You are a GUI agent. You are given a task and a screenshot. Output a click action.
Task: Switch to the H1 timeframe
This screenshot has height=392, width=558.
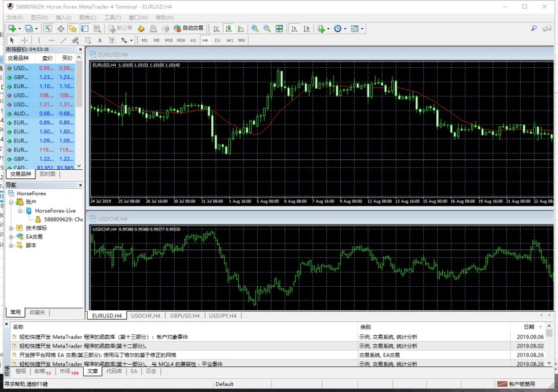coord(192,41)
